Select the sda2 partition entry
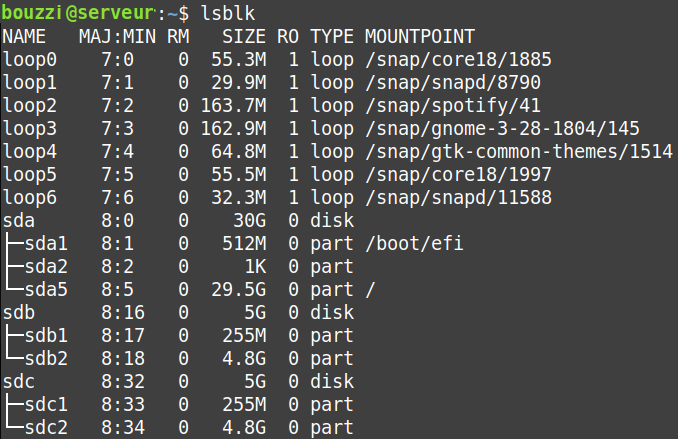This screenshot has width=678, height=439. [46, 266]
